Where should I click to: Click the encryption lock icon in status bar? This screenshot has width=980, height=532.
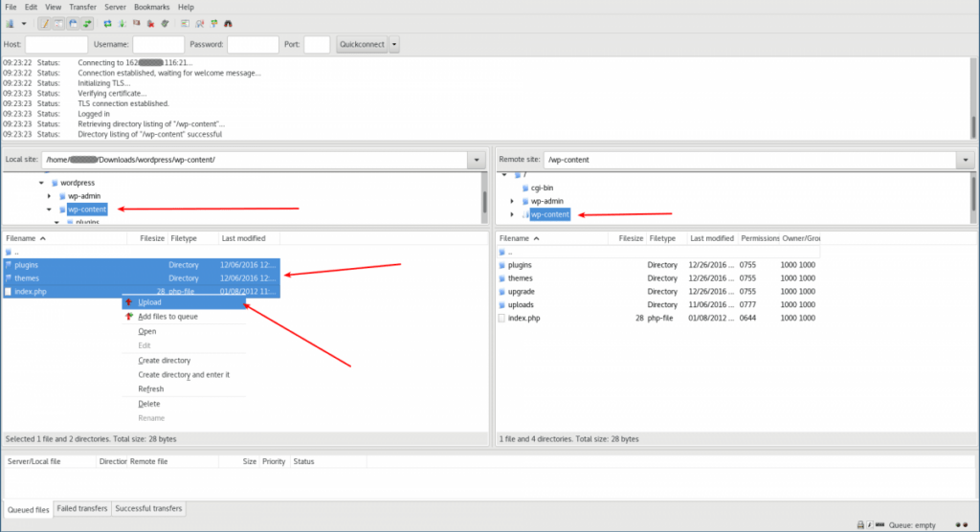coord(860,525)
